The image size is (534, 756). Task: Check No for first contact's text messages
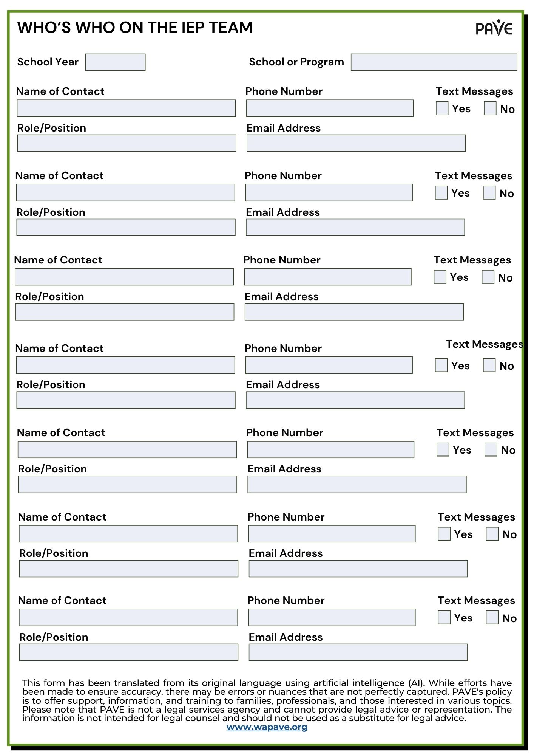(x=490, y=108)
